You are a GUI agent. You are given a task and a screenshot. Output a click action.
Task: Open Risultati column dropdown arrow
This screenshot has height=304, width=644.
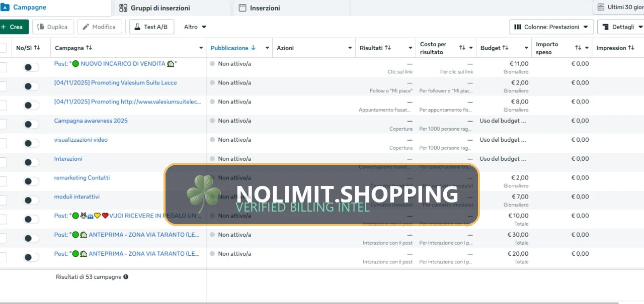point(411,48)
